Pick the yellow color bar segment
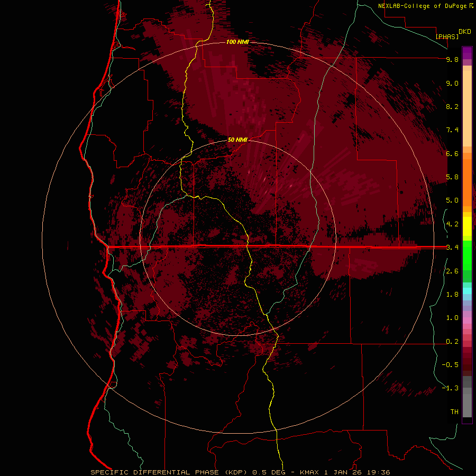This screenshot has width=476, height=476. (467, 226)
